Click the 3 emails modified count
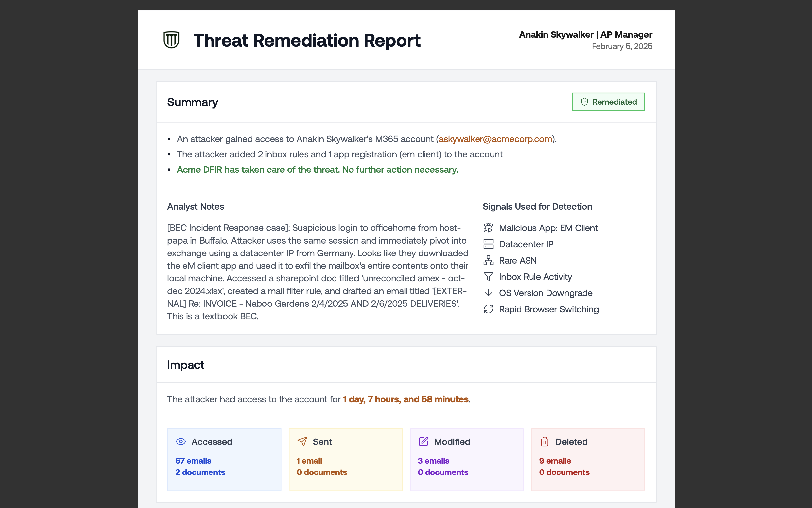The image size is (812, 508). point(434,461)
